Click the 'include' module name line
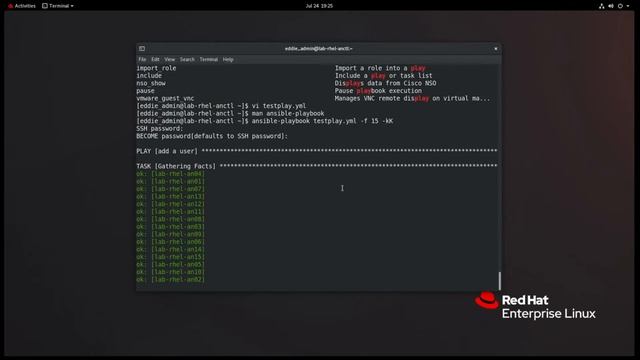The width and height of the screenshot is (640, 360). click(x=149, y=76)
